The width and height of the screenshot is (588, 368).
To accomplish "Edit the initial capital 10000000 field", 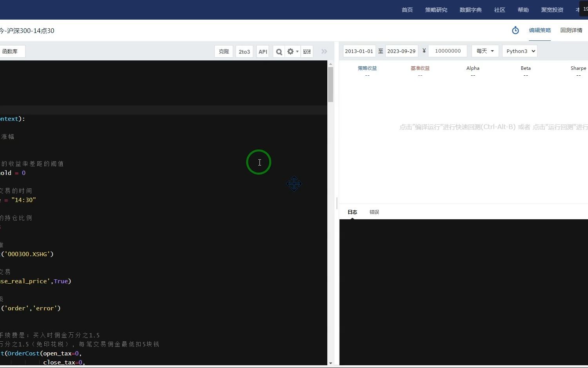I will pos(448,51).
